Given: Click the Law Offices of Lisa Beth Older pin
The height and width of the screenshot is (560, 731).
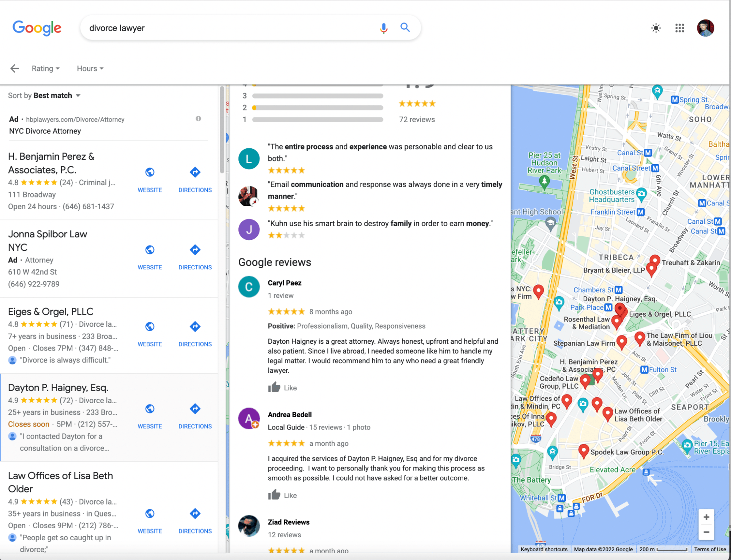Looking at the screenshot, I should tap(608, 413).
